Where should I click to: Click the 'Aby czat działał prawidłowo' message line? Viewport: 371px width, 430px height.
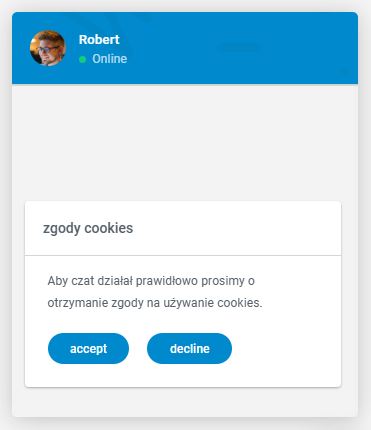coord(151,281)
